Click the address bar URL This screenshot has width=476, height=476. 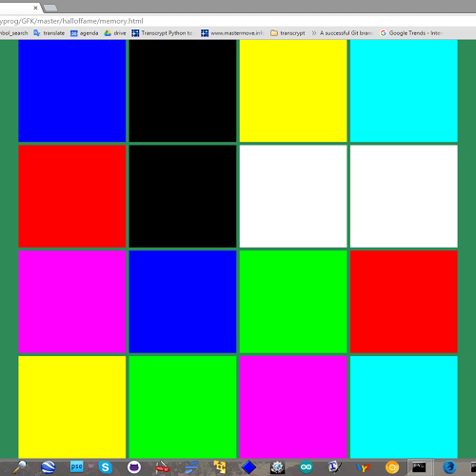coord(71,21)
